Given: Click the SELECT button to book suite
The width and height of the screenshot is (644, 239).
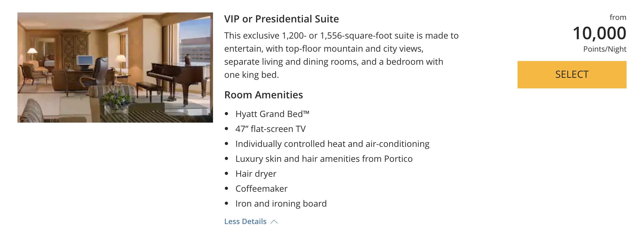Looking at the screenshot, I should click(x=571, y=74).
